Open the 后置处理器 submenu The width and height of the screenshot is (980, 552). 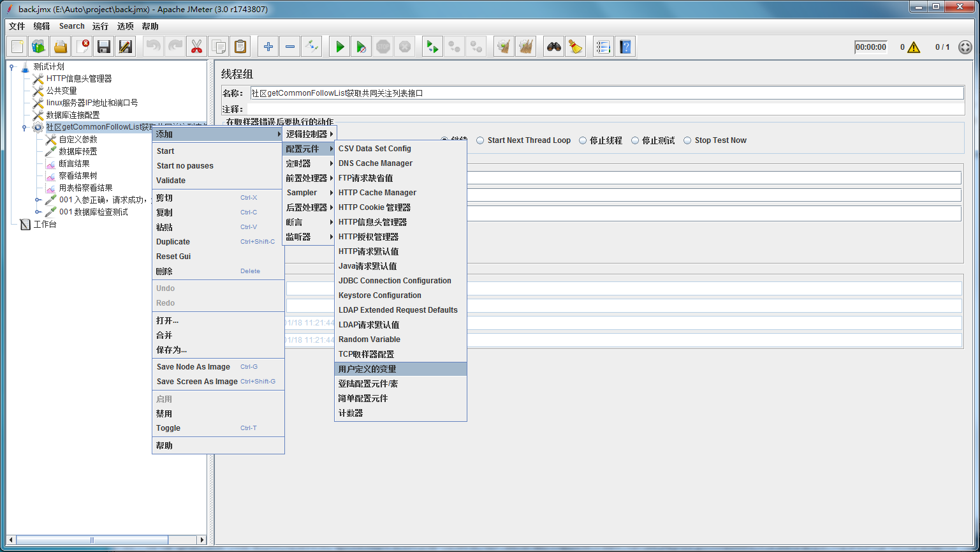pos(309,207)
